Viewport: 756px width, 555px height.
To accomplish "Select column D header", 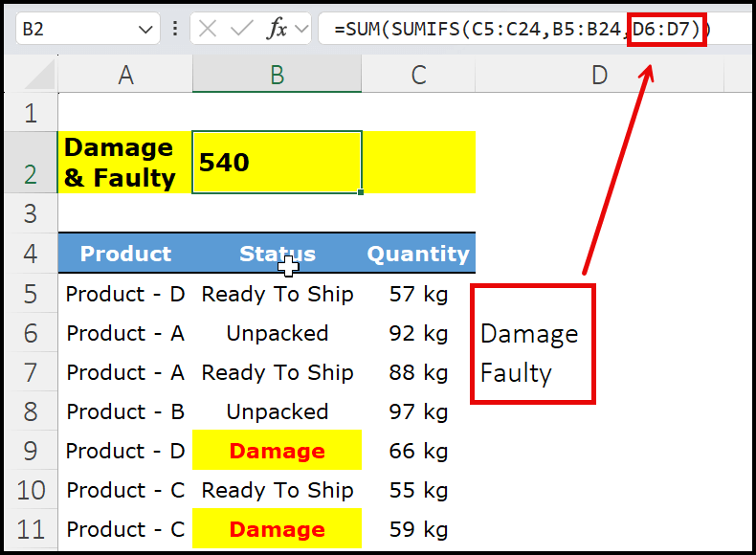I will click(599, 76).
